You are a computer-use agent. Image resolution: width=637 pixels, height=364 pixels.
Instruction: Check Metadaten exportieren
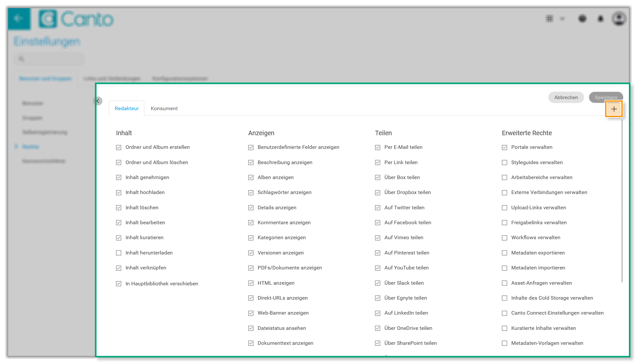pyautogui.click(x=504, y=253)
